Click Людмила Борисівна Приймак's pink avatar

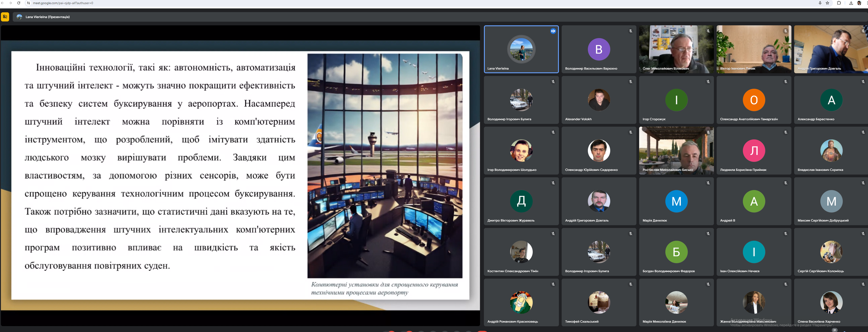[x=754, y=150]
